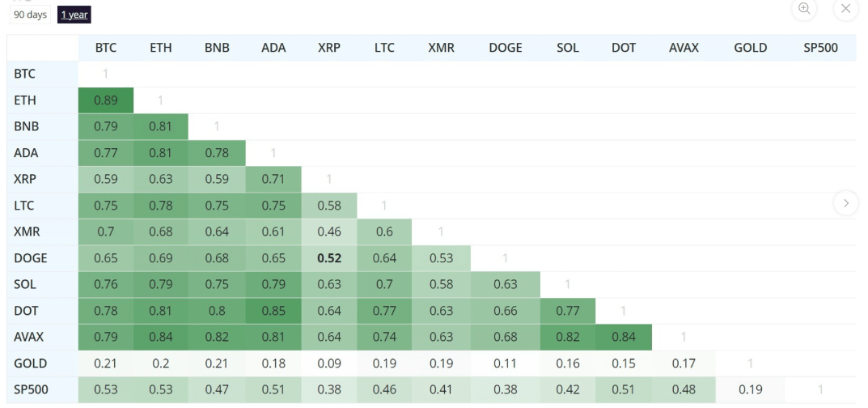Click the DOT column header
The image size is (868, 408).
tap(624, 48)
